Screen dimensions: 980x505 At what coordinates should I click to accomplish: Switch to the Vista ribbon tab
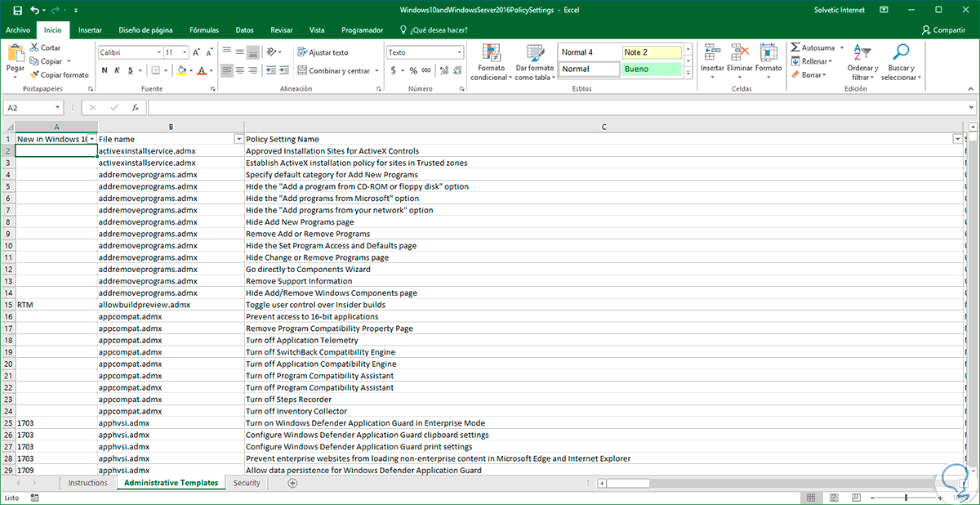[317, 29]
